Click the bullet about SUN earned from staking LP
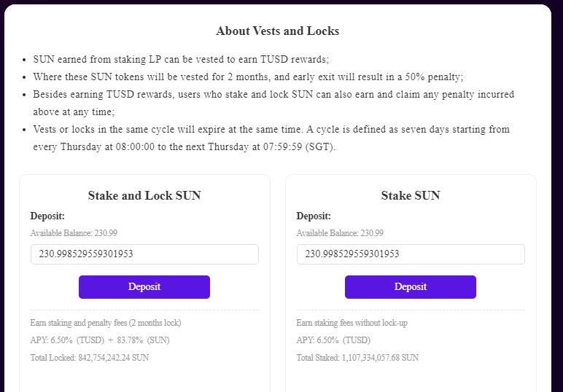The image size is (563, 392). [181, 59]
